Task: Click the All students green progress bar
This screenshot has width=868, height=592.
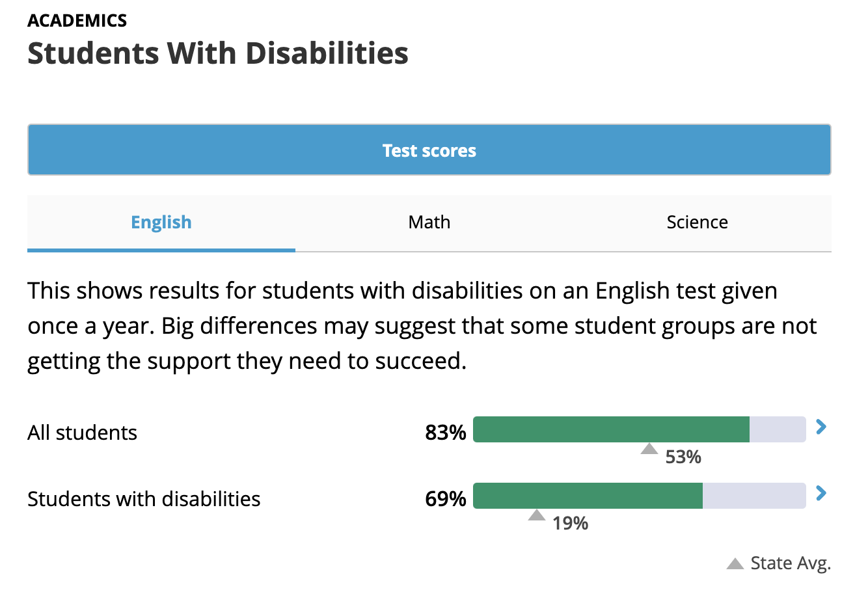Action: tap(611, 429)
